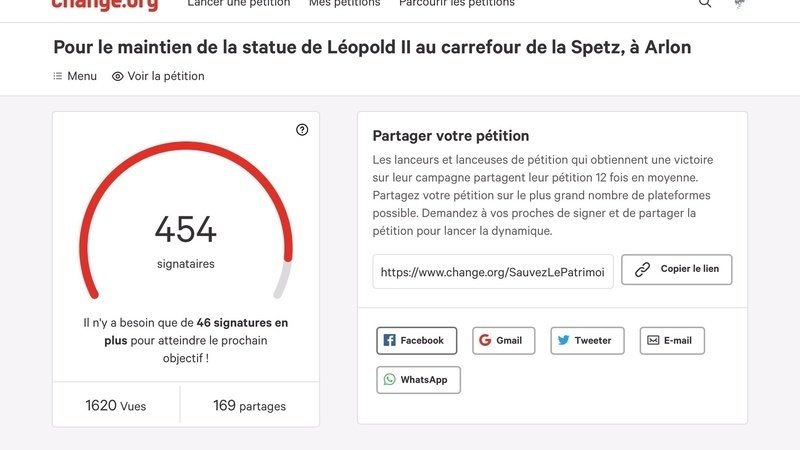Share the petition via Gmail
Viewport: 800px width, 450px height.
pyautogui.click(x=503, y=340)
